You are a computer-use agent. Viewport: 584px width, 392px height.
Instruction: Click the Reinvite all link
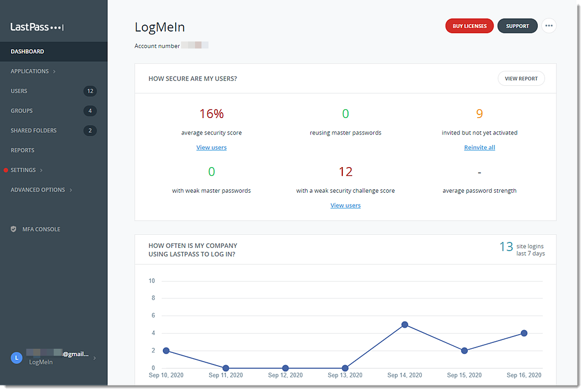(x=479, y=148)
